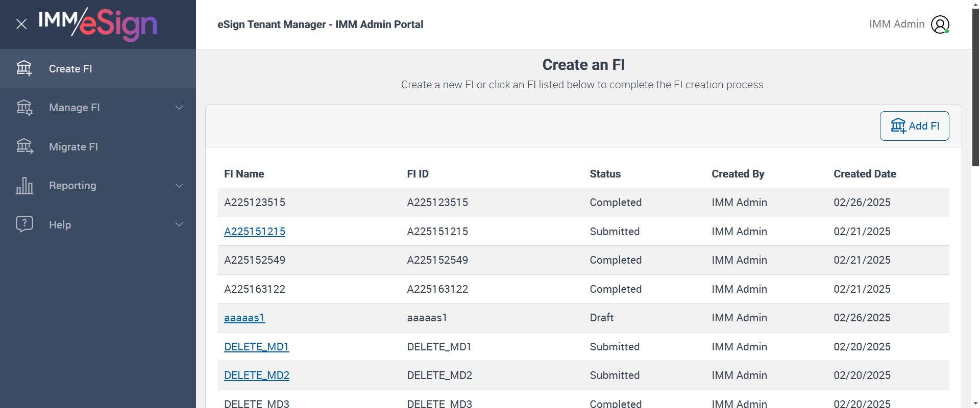Open the A225151215 FI link

(255, 232)
